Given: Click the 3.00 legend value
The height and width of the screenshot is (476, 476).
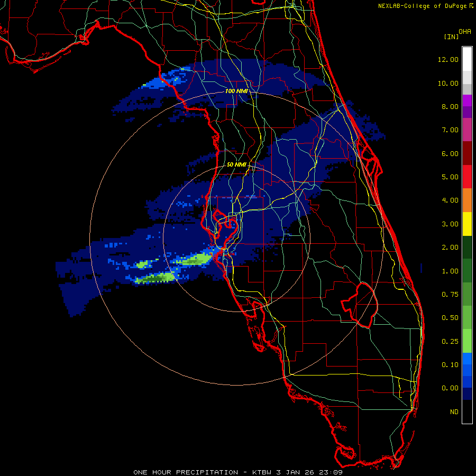Looking at the screenshot, I should pyautogui.click(x=450, y=224).
